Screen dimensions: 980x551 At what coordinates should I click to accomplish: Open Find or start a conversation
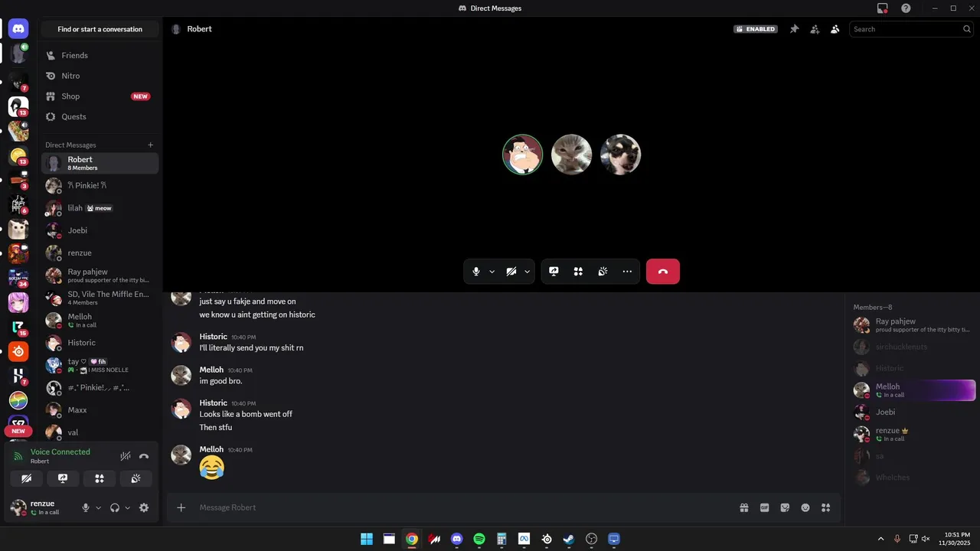click(x=100, y=29)
